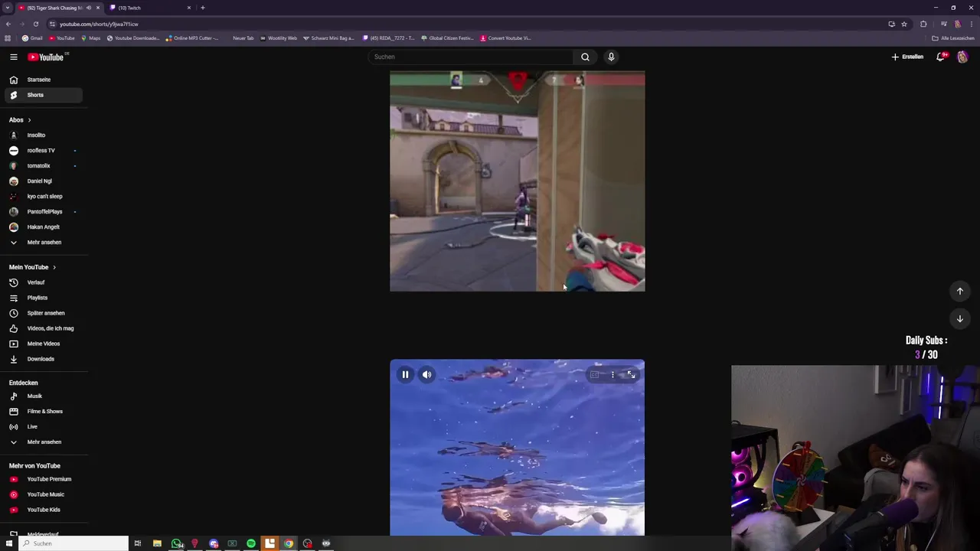Open Filme & Shows
This screenshot has height=551, width=980.
tap(44, 412)
